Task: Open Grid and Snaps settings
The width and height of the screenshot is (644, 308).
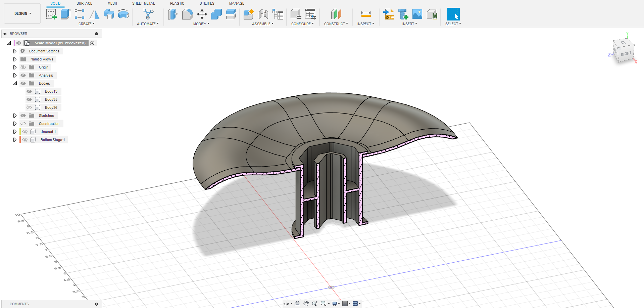Action: click(x=346, y=304)
